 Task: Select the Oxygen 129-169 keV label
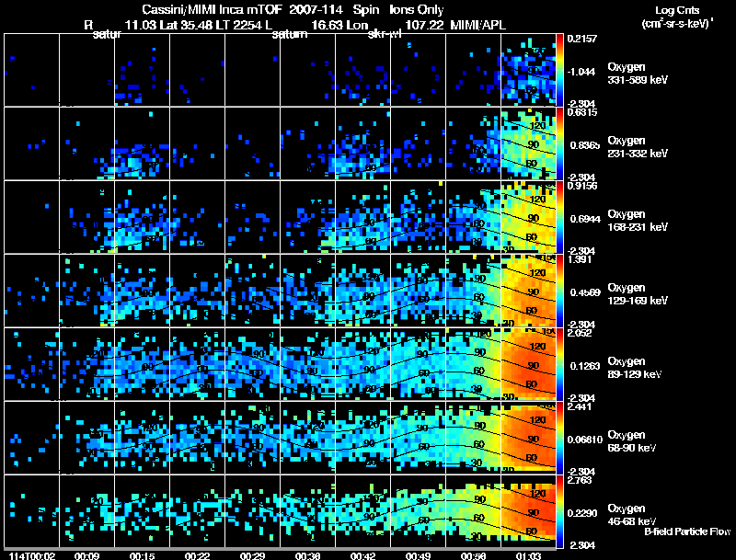tap(638, 294)
